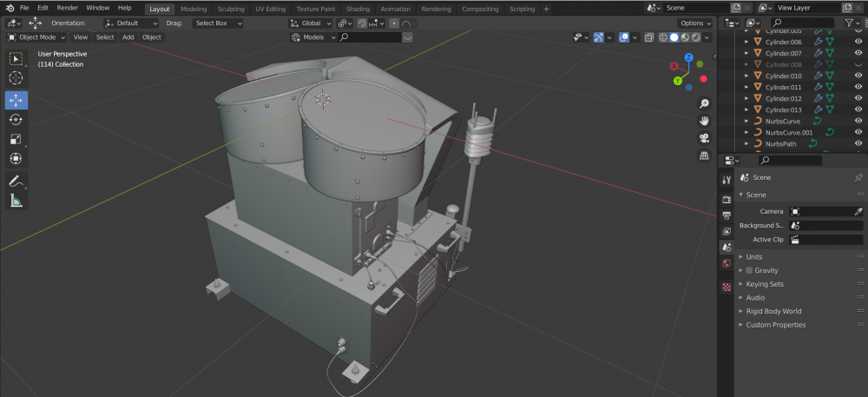This screenshot has height=397, width=868.
Task: Activate the 3D Cursor tool
Action: (16, 79)
